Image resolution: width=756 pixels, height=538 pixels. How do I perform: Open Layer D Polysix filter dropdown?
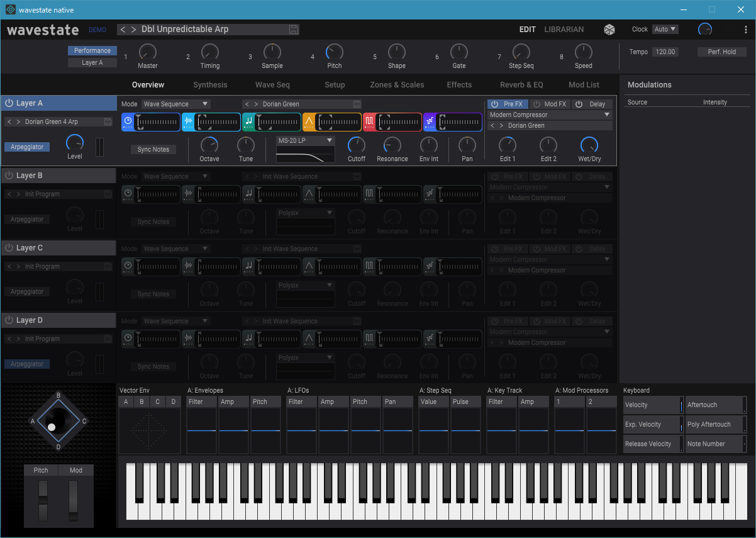coord(305,358)
